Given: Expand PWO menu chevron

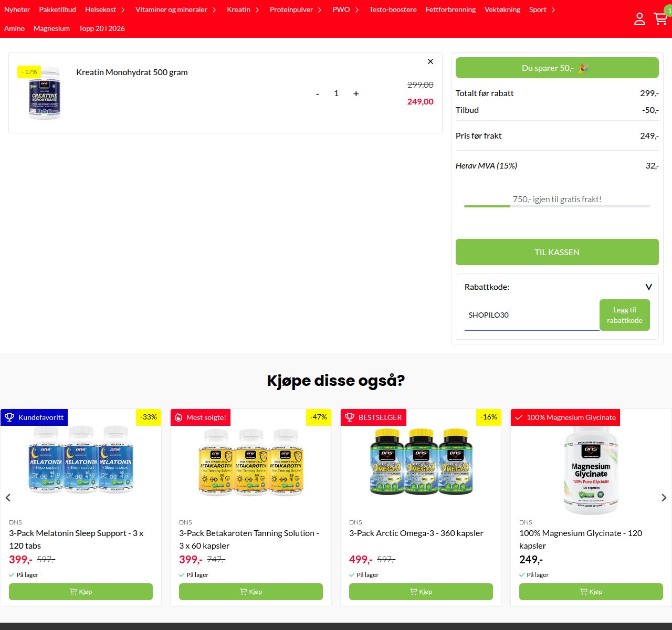Looking at the screenshot, I should 357,10.
